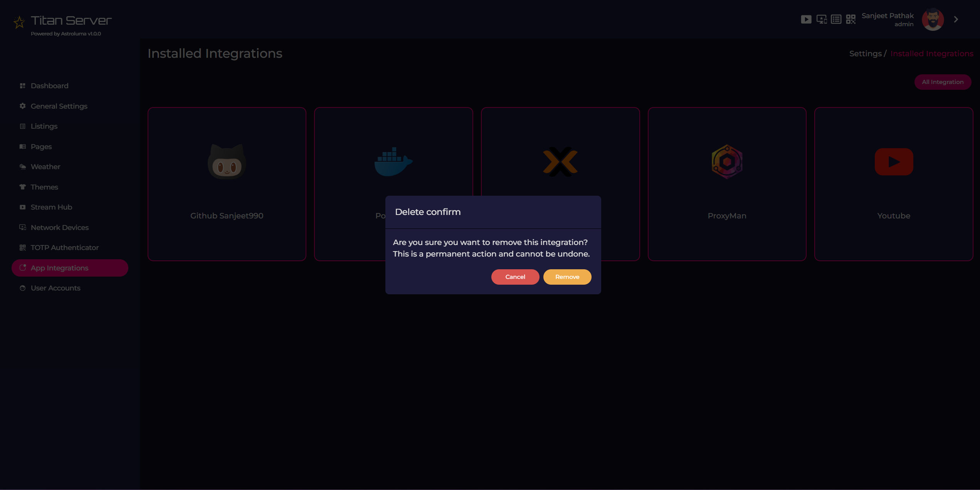Click the QR code icon in the header
Screen dimensions: 980x490
851,19
